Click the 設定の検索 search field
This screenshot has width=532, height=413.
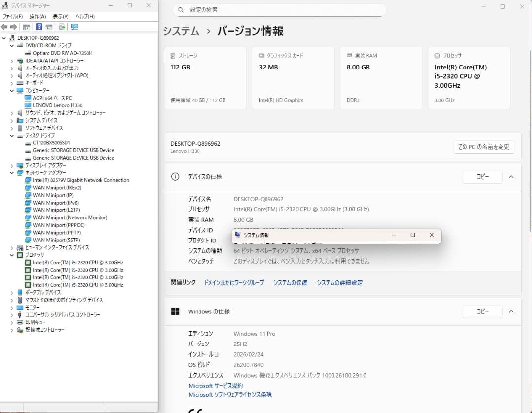coord(280,10)
